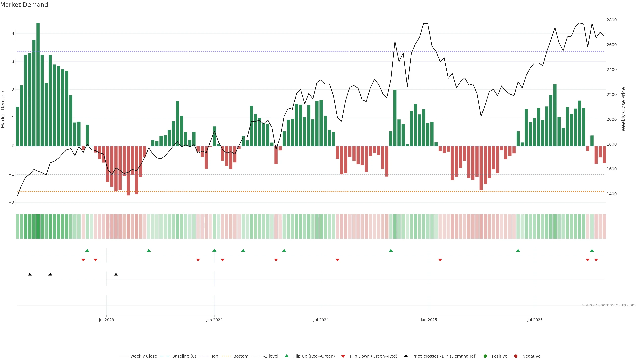Click the Market Demand chart title

(x=24, y=5)
